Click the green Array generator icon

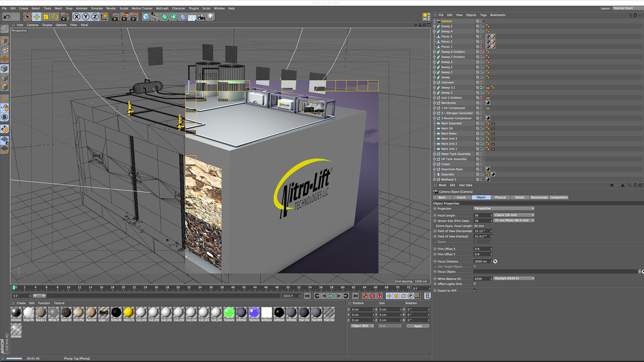click(x=173, y=17)
